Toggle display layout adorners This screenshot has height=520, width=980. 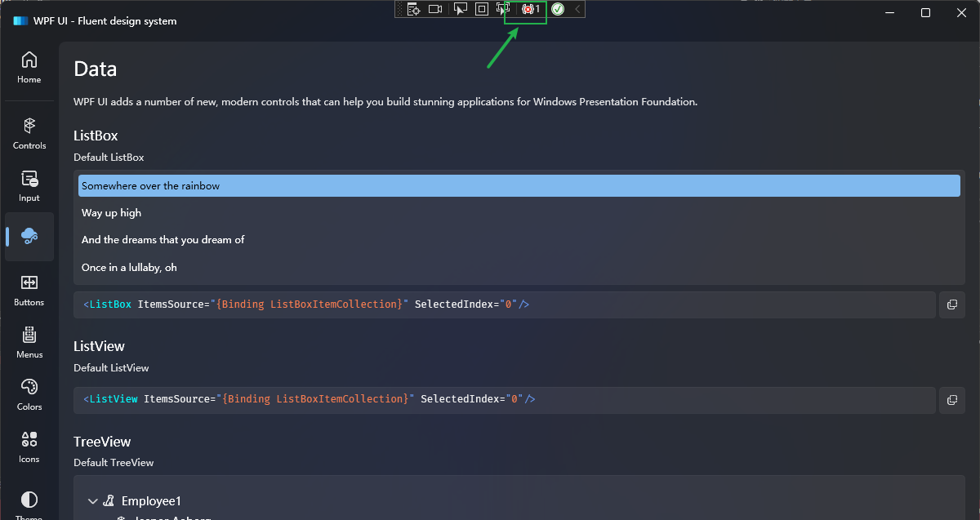pyautogui.click(x=481, y=9)
